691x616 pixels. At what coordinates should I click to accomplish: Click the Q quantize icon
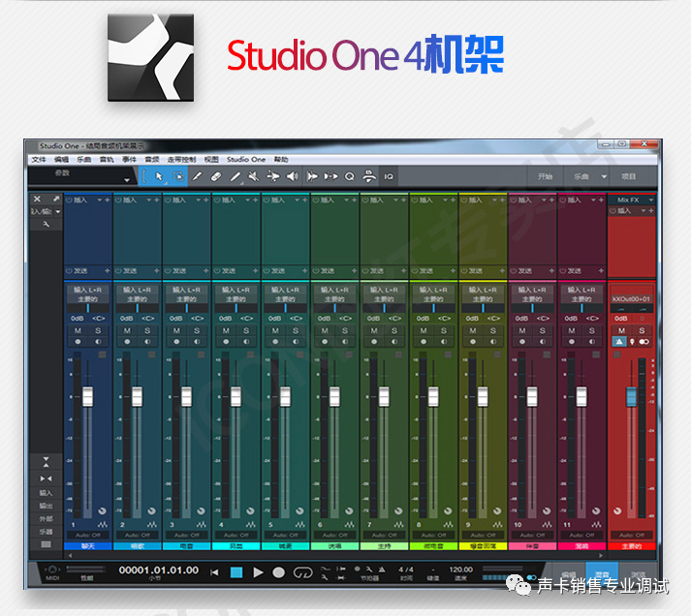tap(350, 176)
